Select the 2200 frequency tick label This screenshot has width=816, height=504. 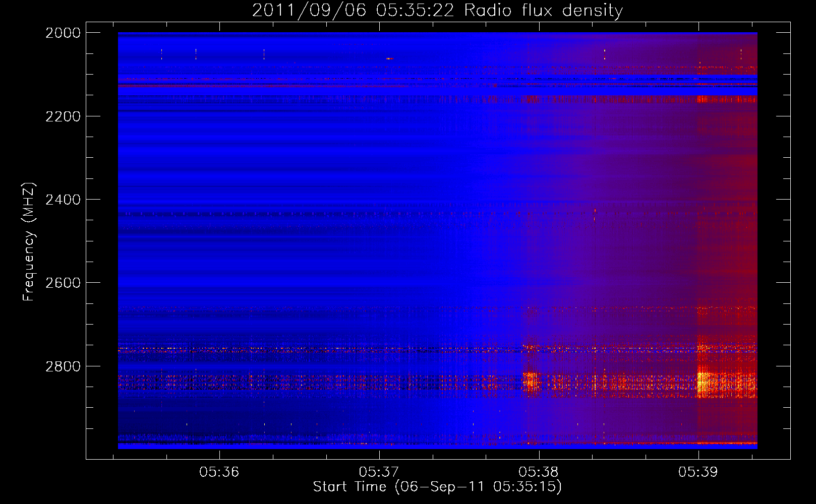63,116
